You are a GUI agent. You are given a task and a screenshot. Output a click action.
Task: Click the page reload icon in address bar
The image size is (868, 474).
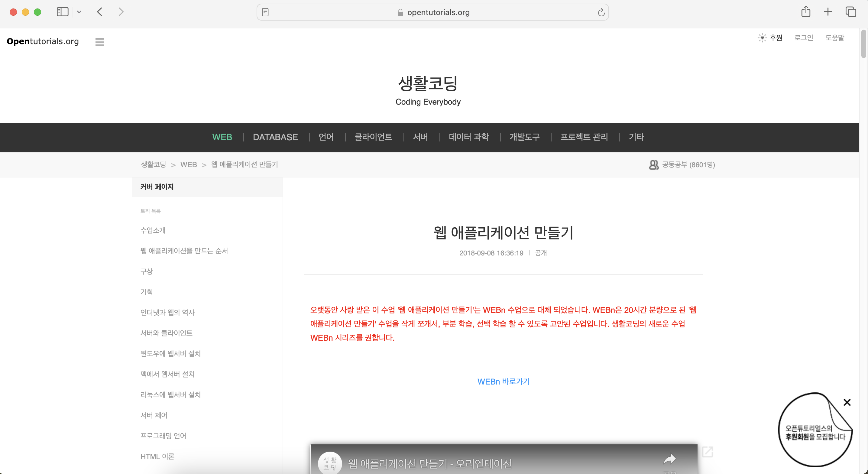tap(601, 12)
